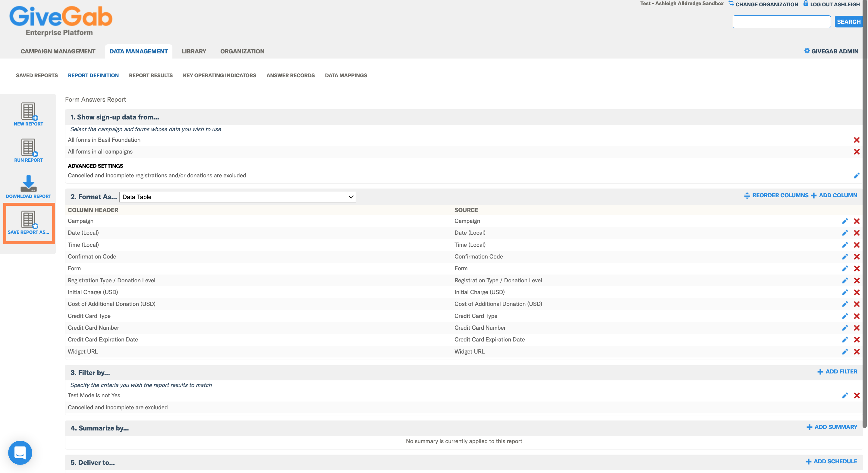Delete the Time (Local) column
Image resolution: width=868 pixels, height=473 pixels.
pos(857,245)
